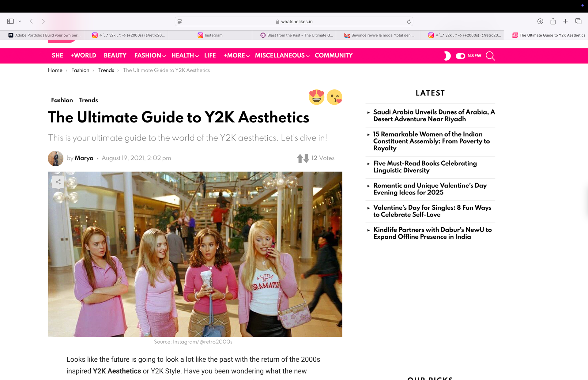This screenshot has height=380, width=588.
Task: Go to Trends breadcrumb
Action: [x=106, y=70]
